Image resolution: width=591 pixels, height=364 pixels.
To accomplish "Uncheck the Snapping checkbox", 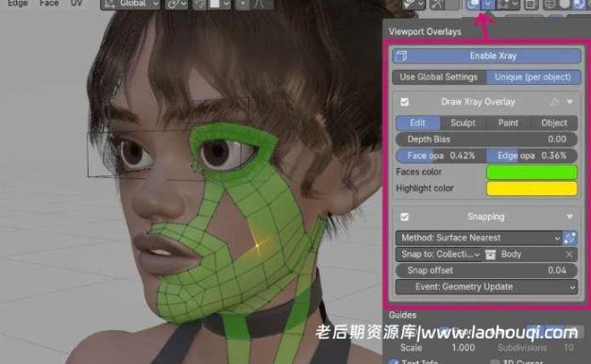I will [404, 217].
